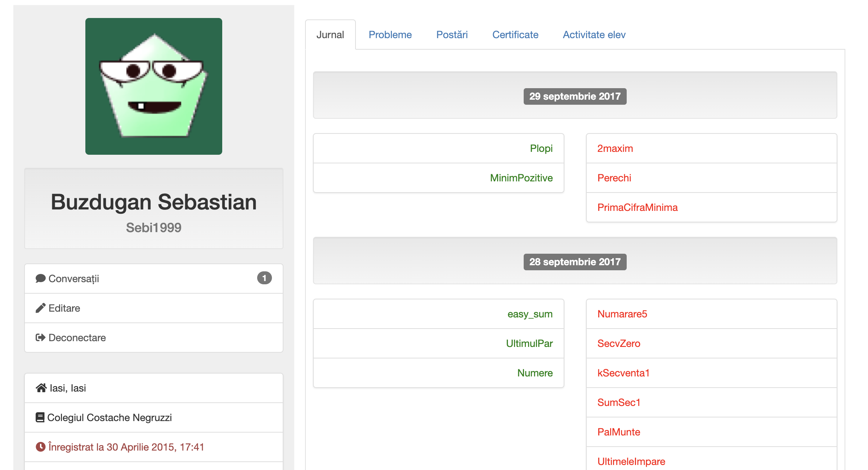
Task: Open the PrimaCifraMinima problem link
Action: pyautogui.click(x=637, y=208)
